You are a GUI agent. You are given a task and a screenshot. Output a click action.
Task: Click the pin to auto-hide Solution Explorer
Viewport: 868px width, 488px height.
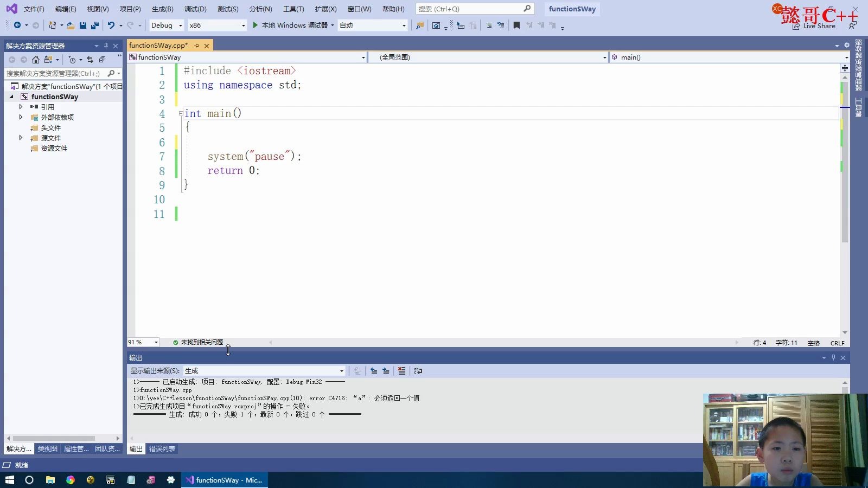[106, 46]
